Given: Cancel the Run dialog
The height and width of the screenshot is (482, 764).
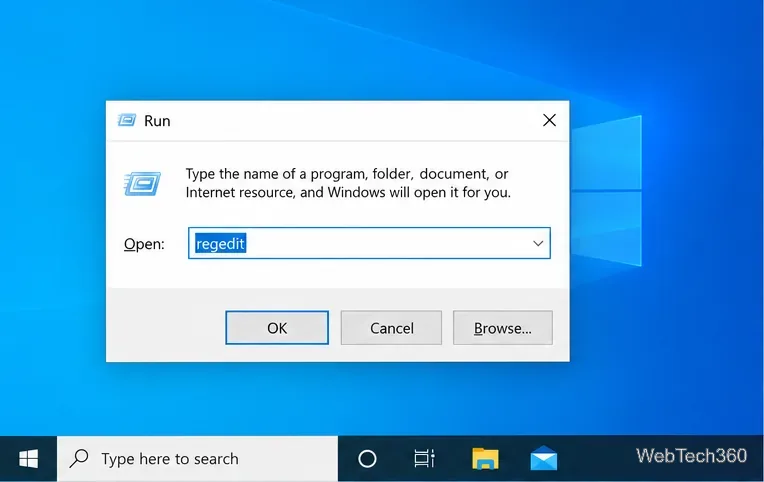Looking at the screenshot, I should coord(391,328).
